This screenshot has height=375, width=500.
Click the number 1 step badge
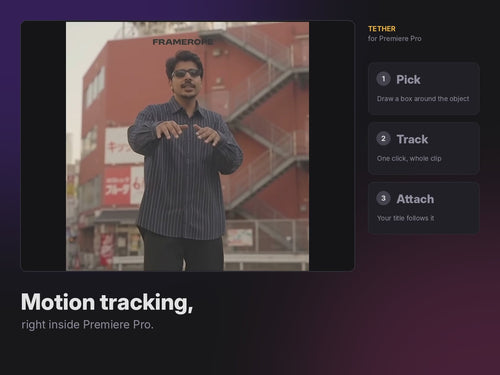pos(383,79)
